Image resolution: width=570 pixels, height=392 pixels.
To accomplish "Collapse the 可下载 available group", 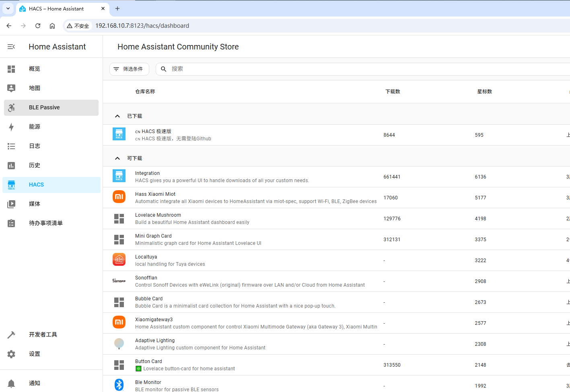I will 117,158.
